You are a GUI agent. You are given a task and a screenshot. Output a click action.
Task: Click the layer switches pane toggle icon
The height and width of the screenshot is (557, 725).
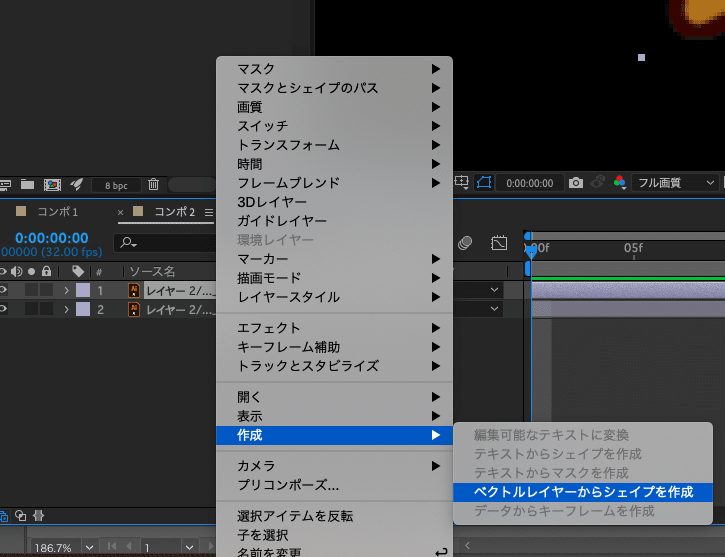[x=4, y=516]
